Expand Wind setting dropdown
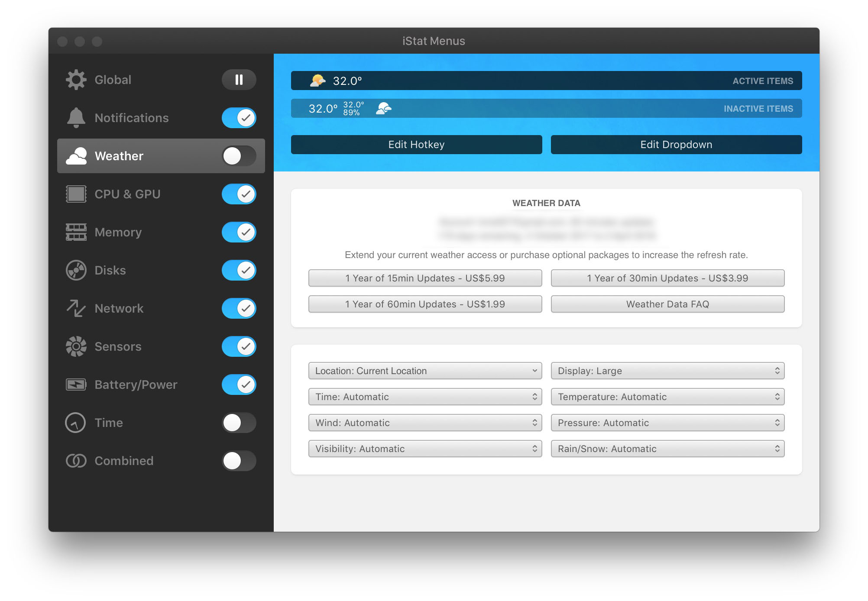868x601 pixels. coord(425,422)
